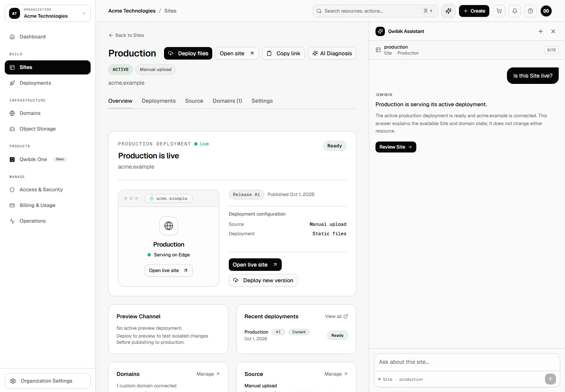Image resolution: width=565 pixels, height=392 pixels.
Task: Close the Qwibik Assistant panel
Action: pos(553,31)
